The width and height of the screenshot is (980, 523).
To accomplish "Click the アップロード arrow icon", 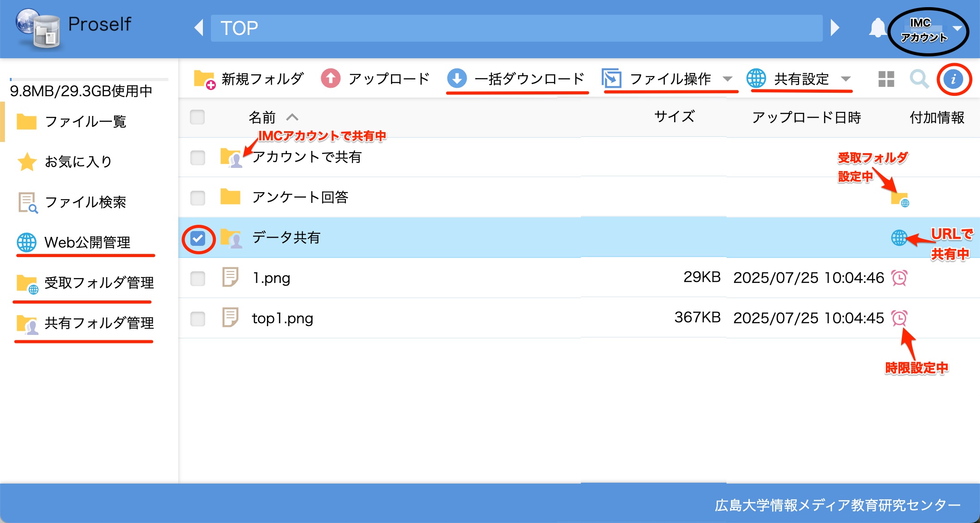I will 331,79.
